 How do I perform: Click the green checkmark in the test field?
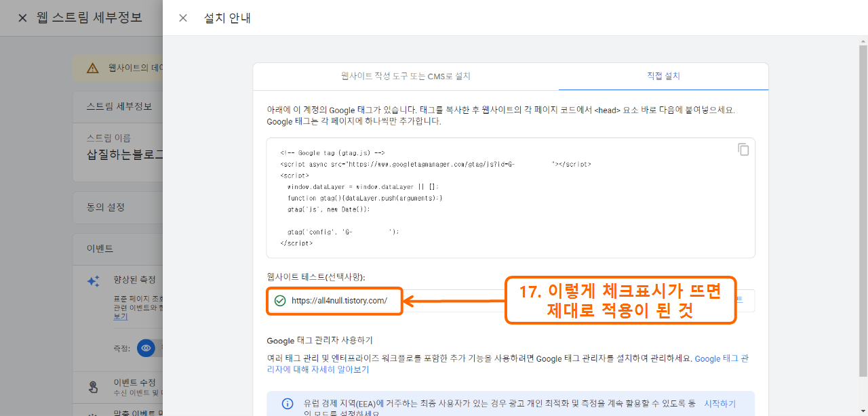click(x=279, y=300)
